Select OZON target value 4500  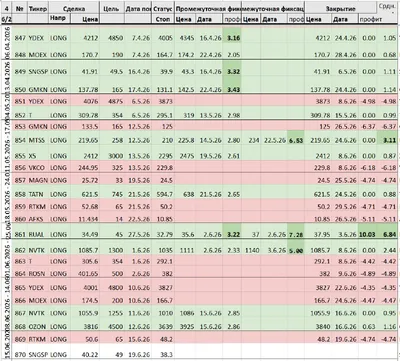(116, 327)
